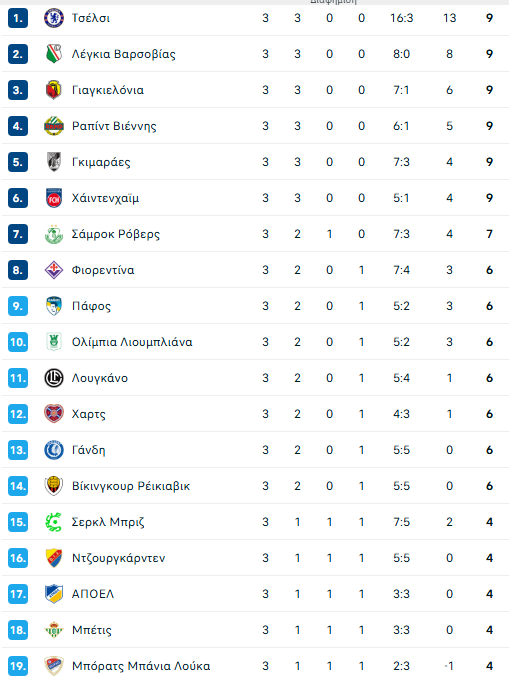This screenshot has height=677, width=509.
Task: Click the Heidenheim club logo
Action: pyautogui.click(x=54, y=198)
